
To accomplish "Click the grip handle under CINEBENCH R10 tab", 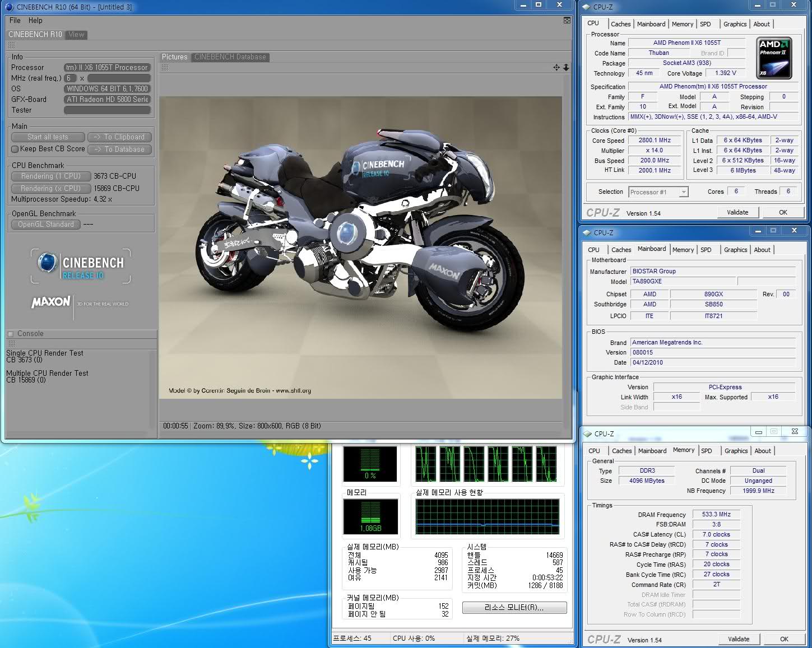I will click(x=11, y=45).
